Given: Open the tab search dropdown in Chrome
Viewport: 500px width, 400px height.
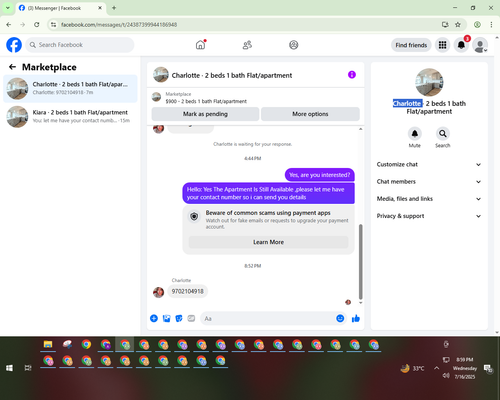Looking at the screenshot, I should click(x=8, y=8).
